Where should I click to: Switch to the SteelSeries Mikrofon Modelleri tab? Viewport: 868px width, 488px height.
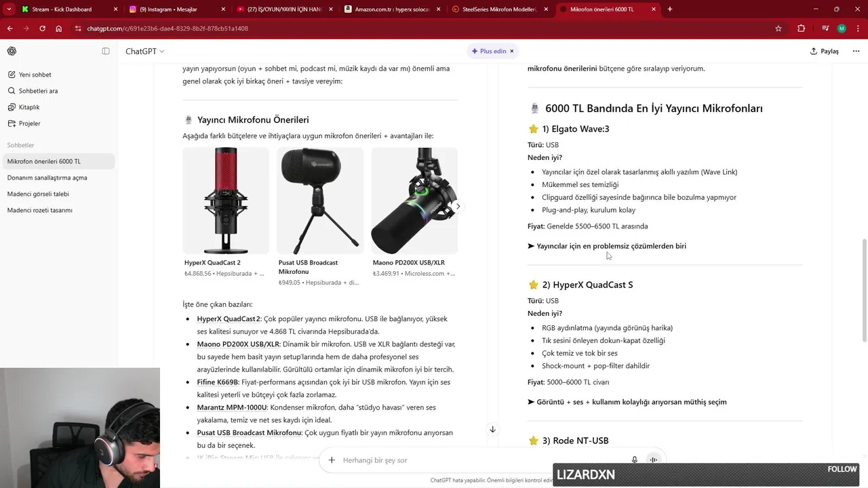500,9
